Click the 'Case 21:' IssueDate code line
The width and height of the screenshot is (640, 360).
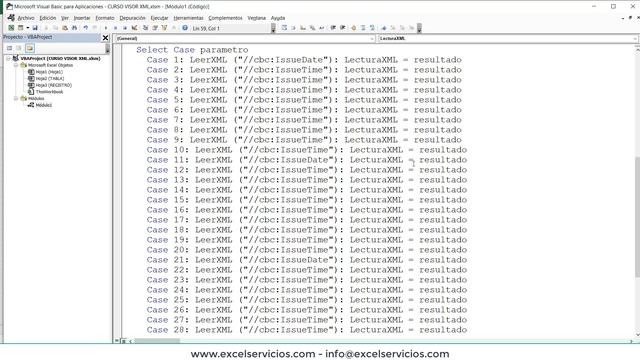pos(307,260)
